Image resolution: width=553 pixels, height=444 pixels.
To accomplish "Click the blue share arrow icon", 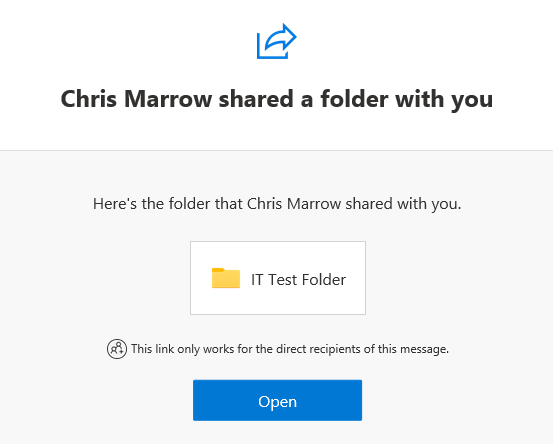I will [276, 41].
